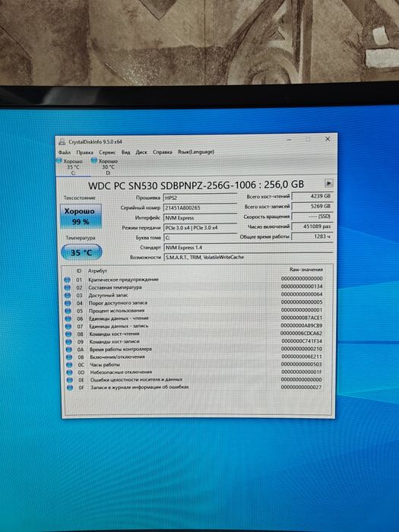Click status icon for attribute 02 Составная температура
Viewport: 399px width, 532px height.
click(67, 288)
